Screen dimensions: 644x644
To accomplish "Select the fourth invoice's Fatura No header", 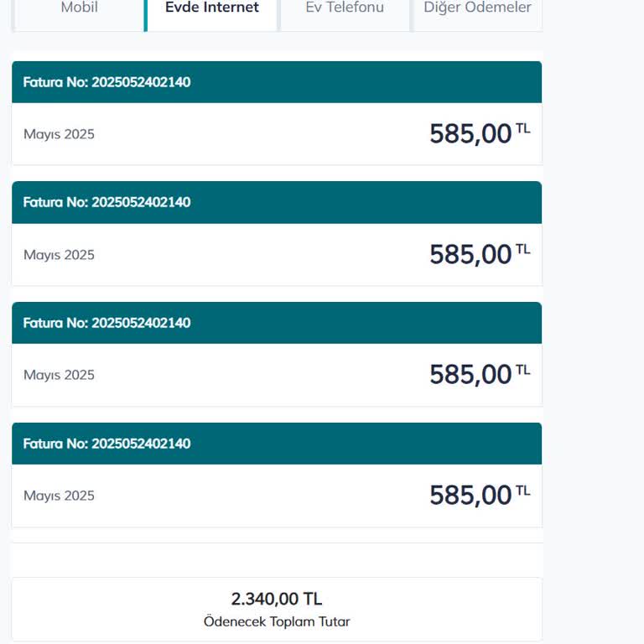I will (x=107, y=444).
